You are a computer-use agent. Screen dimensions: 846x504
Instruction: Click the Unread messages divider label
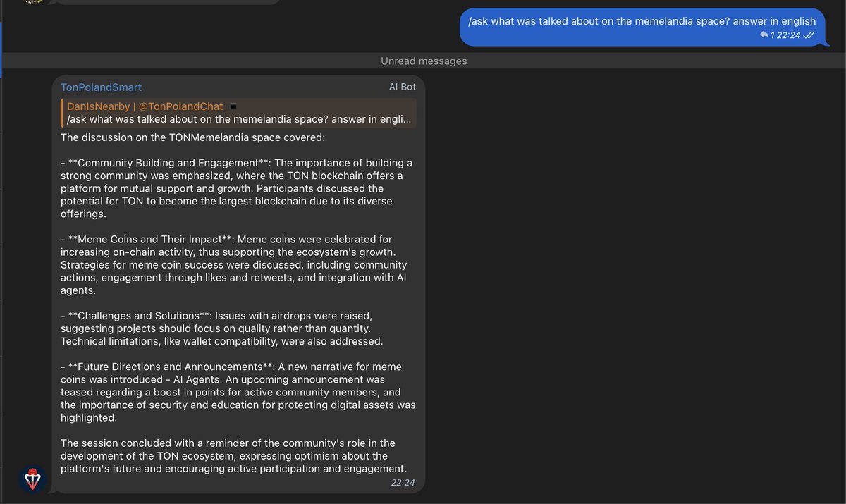[424, 61]
